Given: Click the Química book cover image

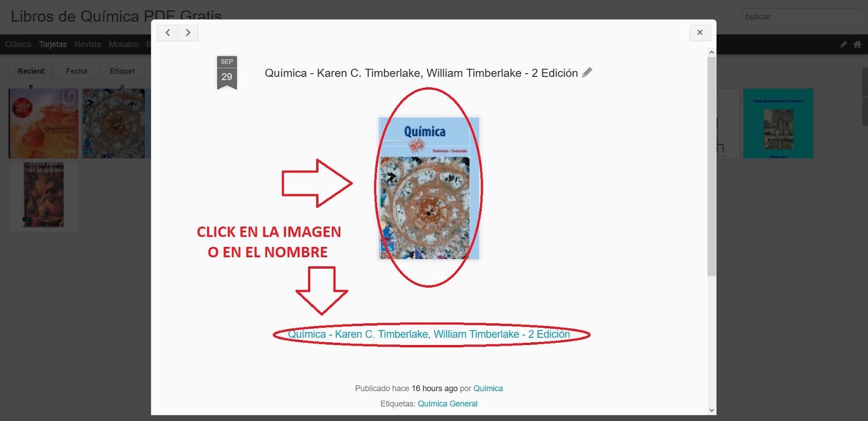Looking at the screenshot, I should [429, 188].
